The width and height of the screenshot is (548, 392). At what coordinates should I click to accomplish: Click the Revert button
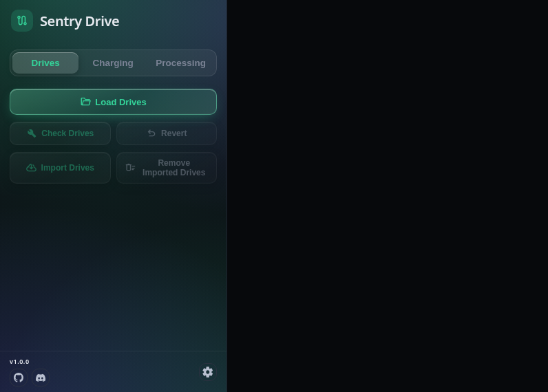click(167, 133)
